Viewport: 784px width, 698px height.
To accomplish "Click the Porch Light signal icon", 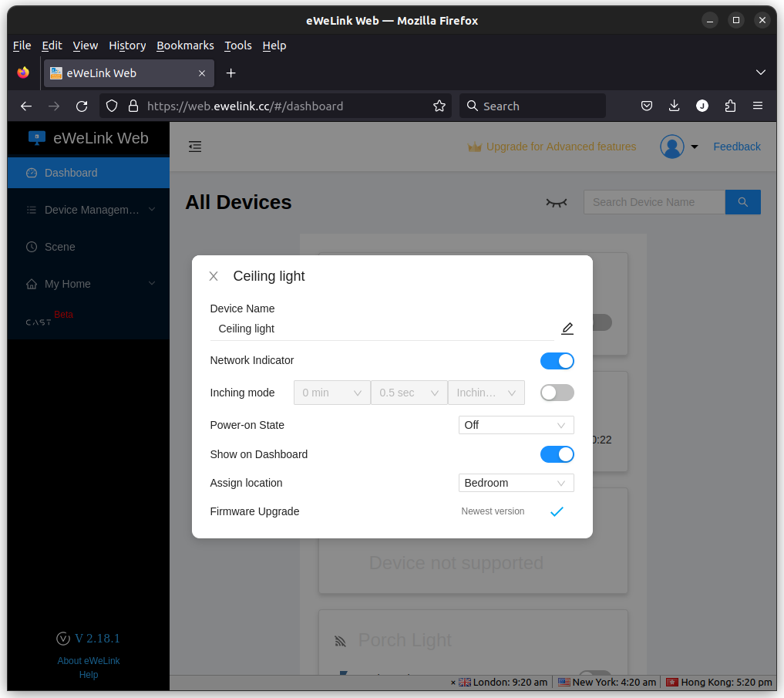I will click(341, 641).
